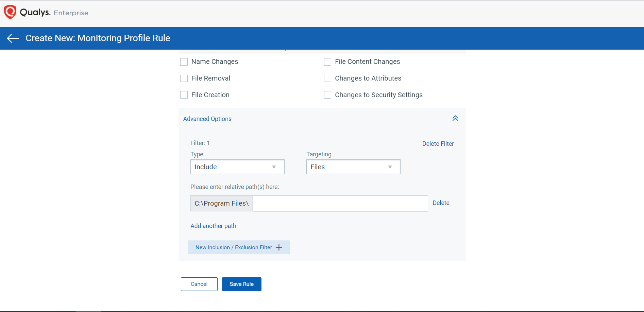The image size is (644, 312).
Task: Check Changes to Security Settings
Action: [327, 95]
